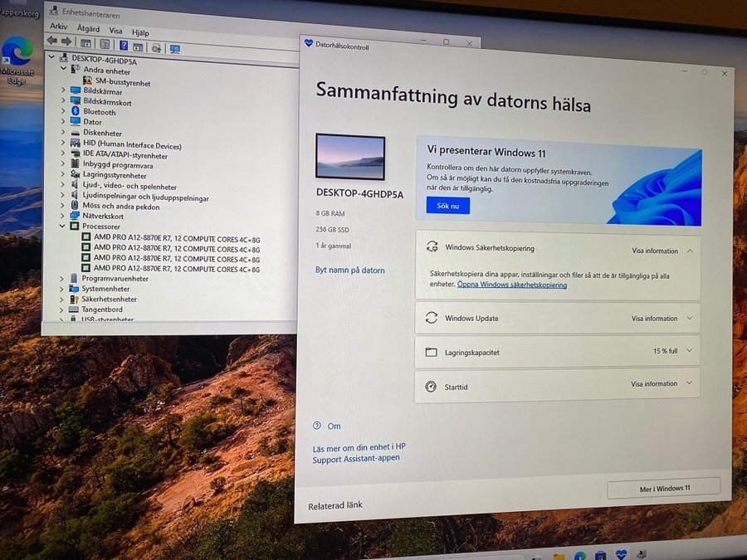Image resolution: width=747 pixels, height=560 pixels.
Task: Open PC Health Check heart icon in taskbar
Action: tap(622, 553)
